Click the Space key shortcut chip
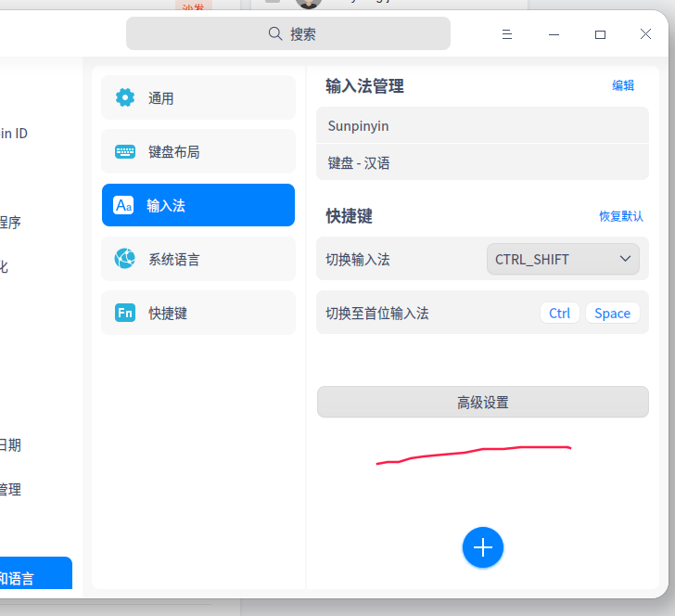 click(x=612, y=314)
